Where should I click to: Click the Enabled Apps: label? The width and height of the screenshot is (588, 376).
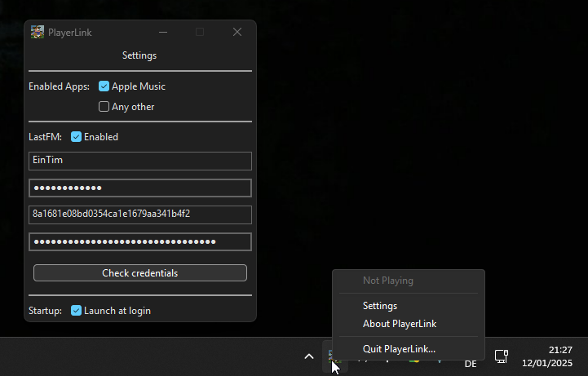point(59,86)
